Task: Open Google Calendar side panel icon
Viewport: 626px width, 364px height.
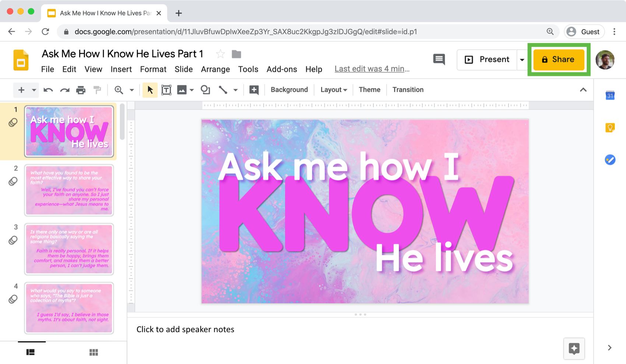Action: pos(610,96)
